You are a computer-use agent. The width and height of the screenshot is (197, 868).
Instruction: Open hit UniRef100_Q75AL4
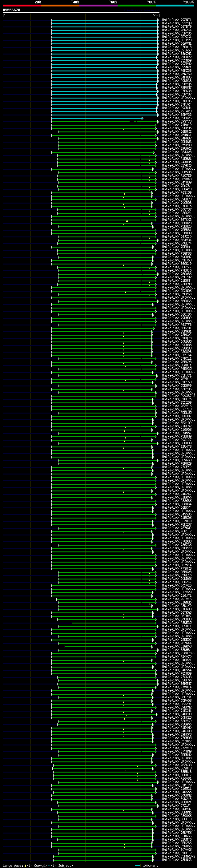177,687
